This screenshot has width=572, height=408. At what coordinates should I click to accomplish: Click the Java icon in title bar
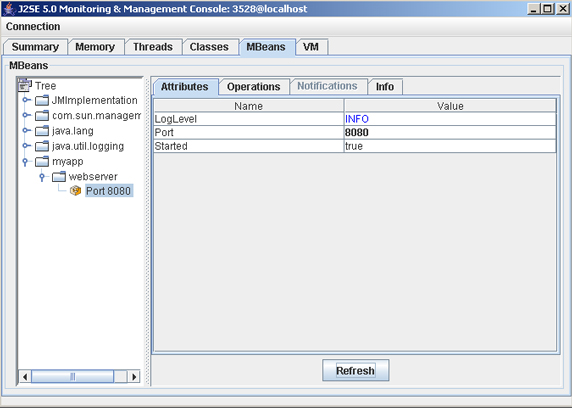pyautogui.click(x=9, y=9)
